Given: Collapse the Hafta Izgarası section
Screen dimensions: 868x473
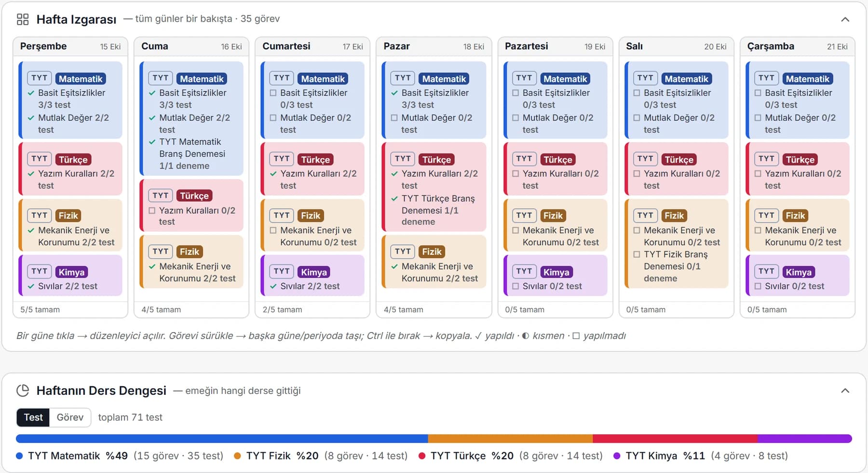Looking at the screenshot, I should click(x=845, y=19).
